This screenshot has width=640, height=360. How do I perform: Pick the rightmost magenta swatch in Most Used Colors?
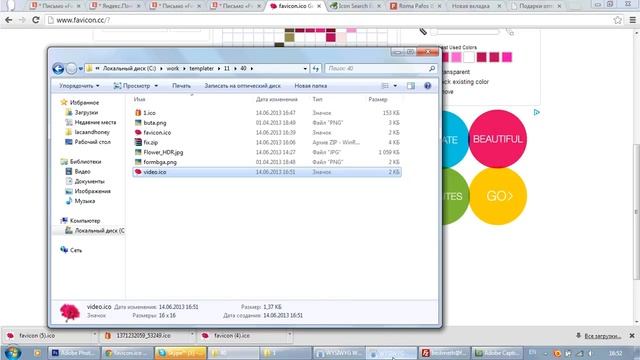point(507,57)
